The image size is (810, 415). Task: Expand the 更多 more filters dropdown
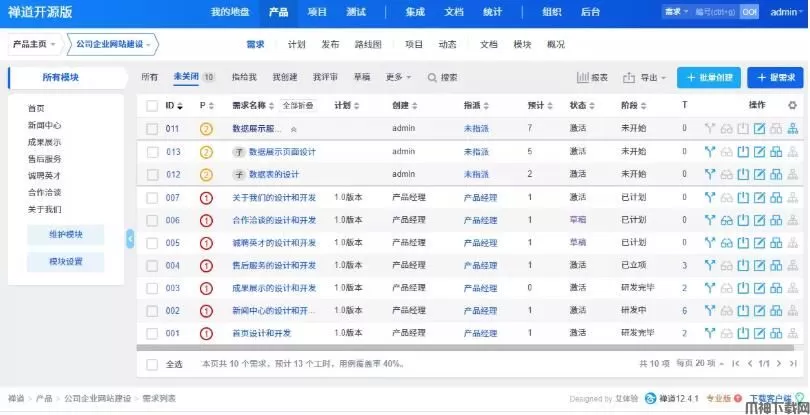click(399, 78)
